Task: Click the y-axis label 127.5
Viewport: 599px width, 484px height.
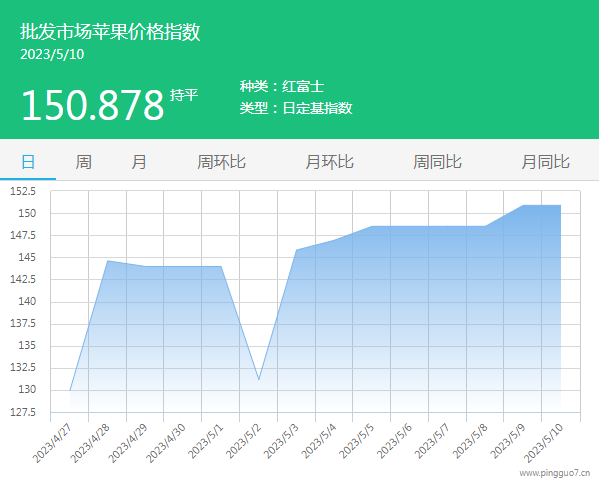Action: (x=23, y=413)
